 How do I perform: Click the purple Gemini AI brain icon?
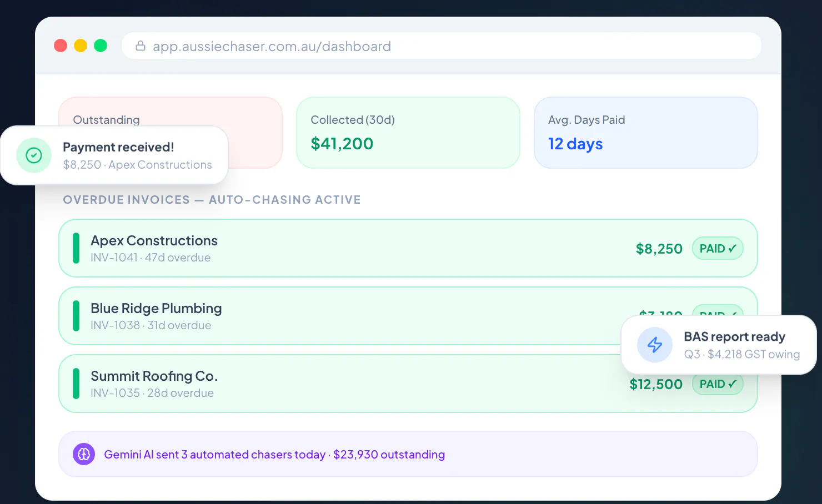84,454
